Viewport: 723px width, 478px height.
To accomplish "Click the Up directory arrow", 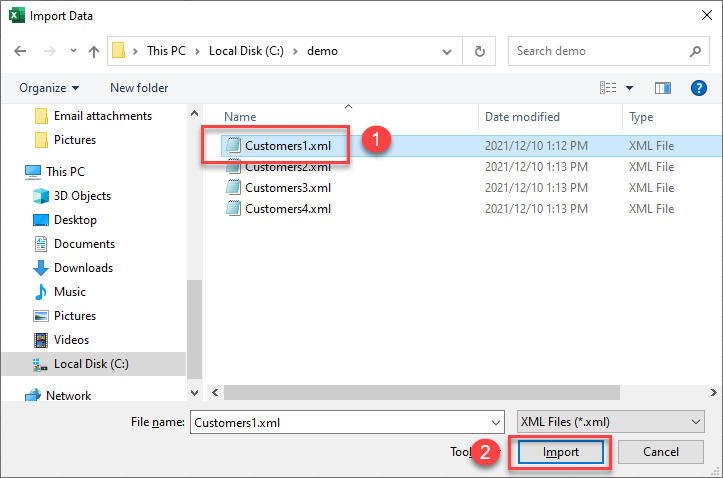I will click(x=94, y=51).
